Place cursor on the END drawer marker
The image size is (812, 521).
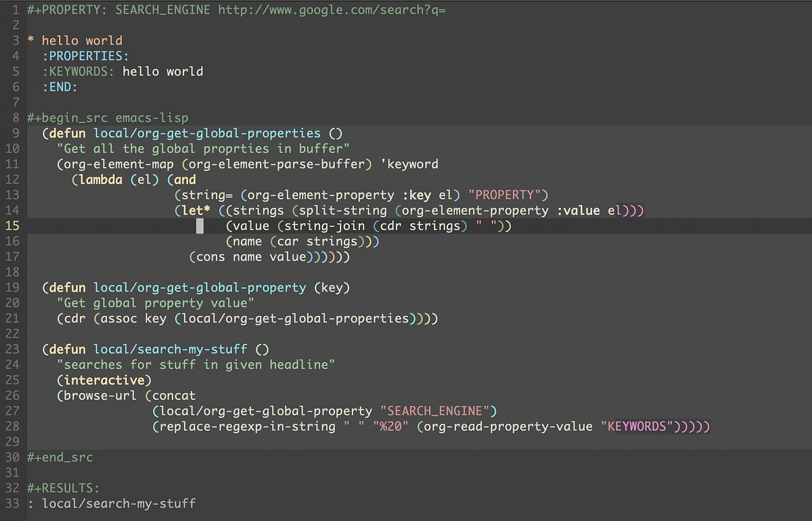click(x=60, y=87)
